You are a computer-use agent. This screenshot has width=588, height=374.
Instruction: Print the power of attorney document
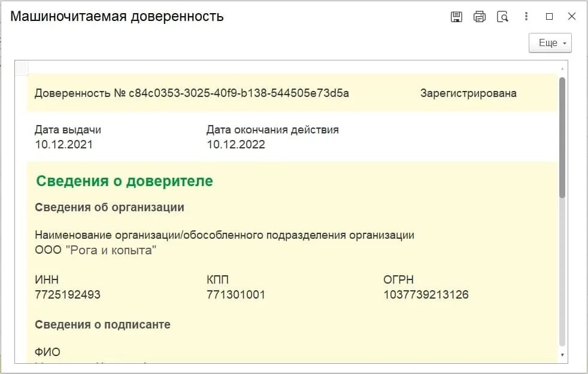click(480, 17)
